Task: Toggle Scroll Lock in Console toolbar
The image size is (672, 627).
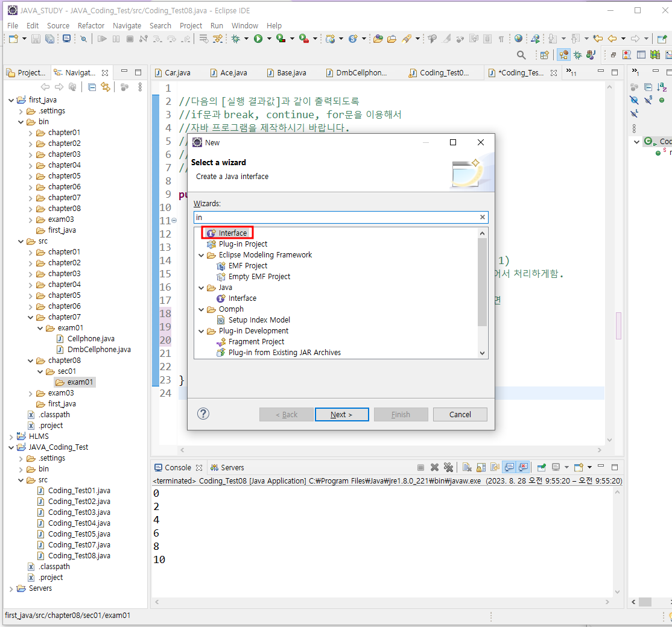Action: coord(481,467)
